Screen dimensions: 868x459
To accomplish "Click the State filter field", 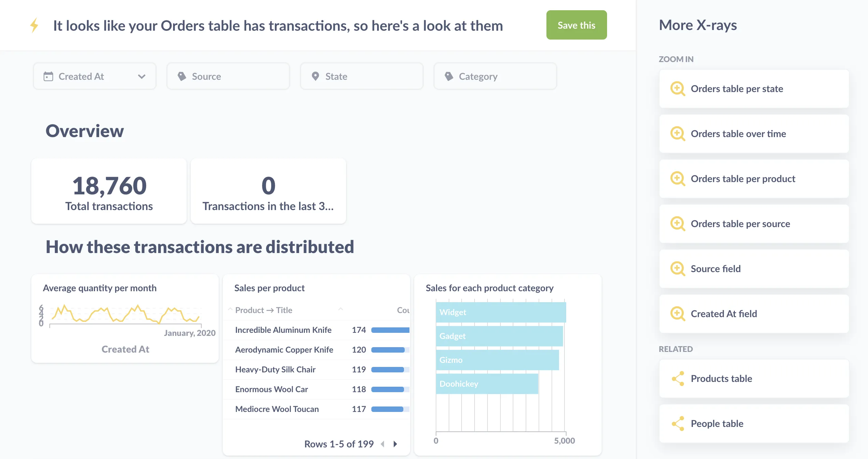I will pyautogui.click(x=361, y=76).
